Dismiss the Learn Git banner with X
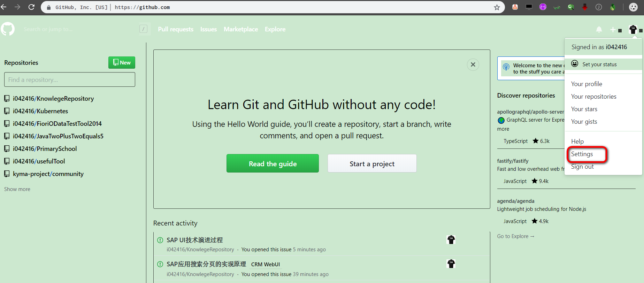644x283 pixels. (473, 64)
